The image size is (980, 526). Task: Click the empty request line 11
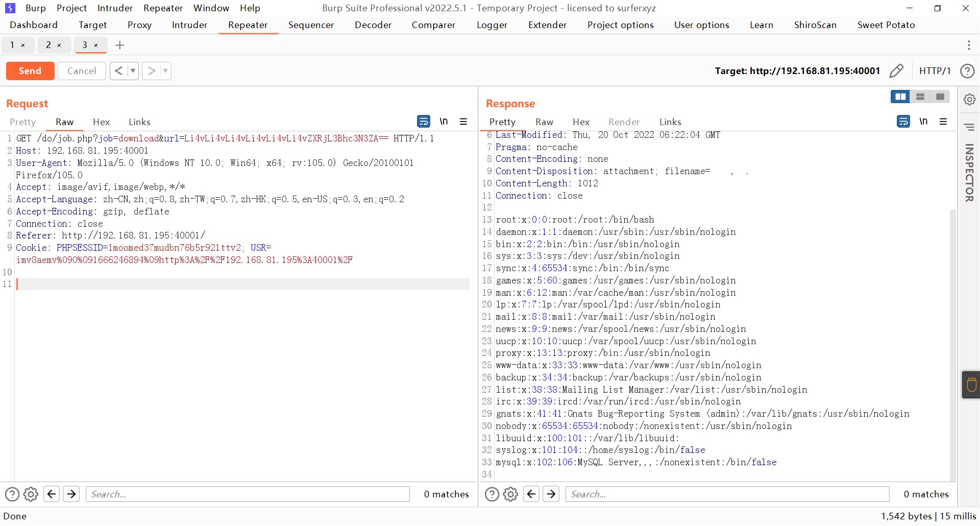(242, 284)
